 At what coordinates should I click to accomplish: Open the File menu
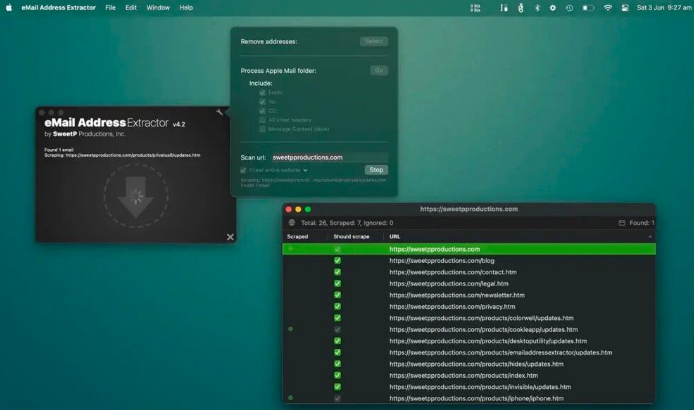pyautogui.click(x=110, y=8)
